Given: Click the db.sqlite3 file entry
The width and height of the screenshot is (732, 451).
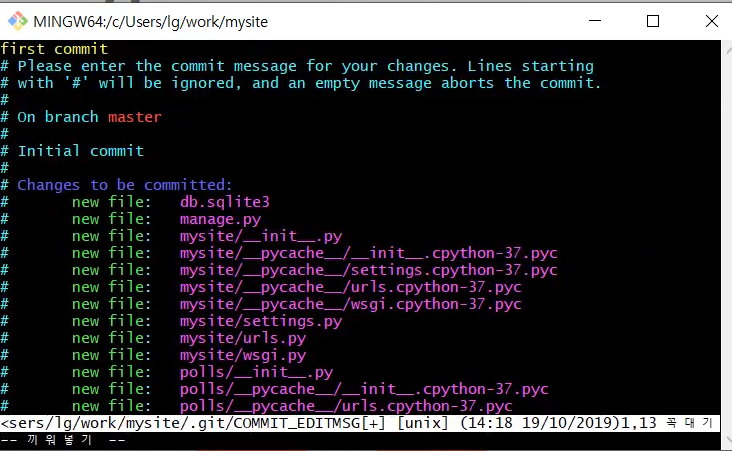Looking at the screenshot, I should coord(225,202).
